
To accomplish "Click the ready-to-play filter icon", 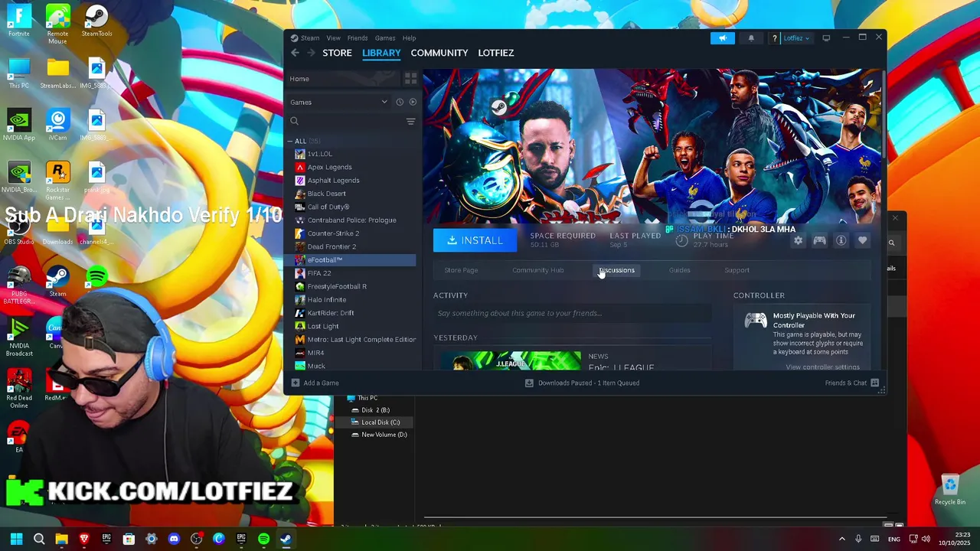I will click(413, 102).
